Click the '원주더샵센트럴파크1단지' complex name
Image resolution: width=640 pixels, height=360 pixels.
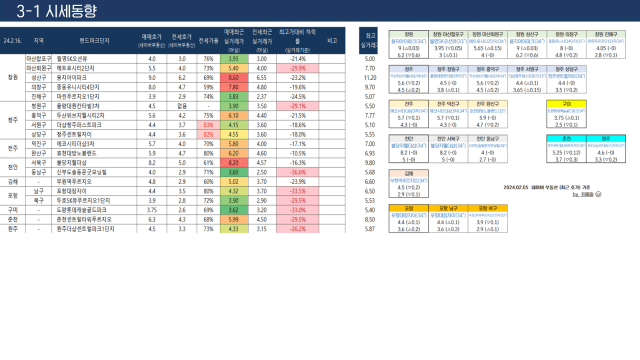85,229
